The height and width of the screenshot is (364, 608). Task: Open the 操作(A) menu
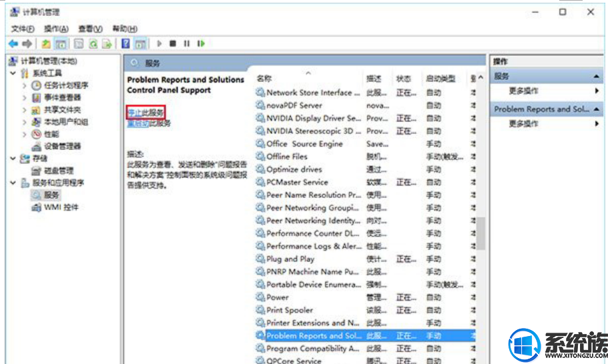tap(56, 29)
